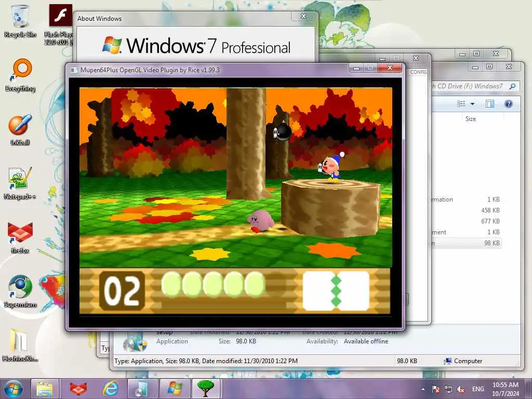This screenshot has height=399, width=532.
Task: Click the Available offline value
Action: [x=366, y=341]
